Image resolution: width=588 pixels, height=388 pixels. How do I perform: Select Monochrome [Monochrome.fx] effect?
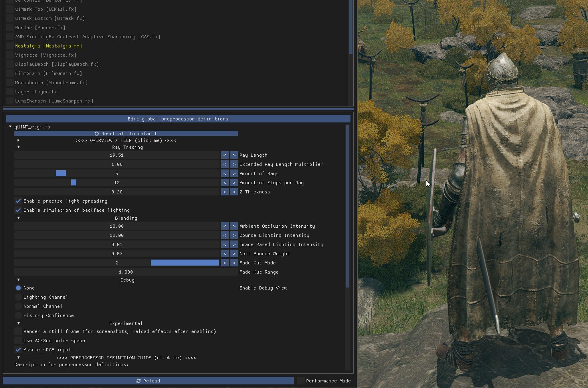[x=51, y=83]
